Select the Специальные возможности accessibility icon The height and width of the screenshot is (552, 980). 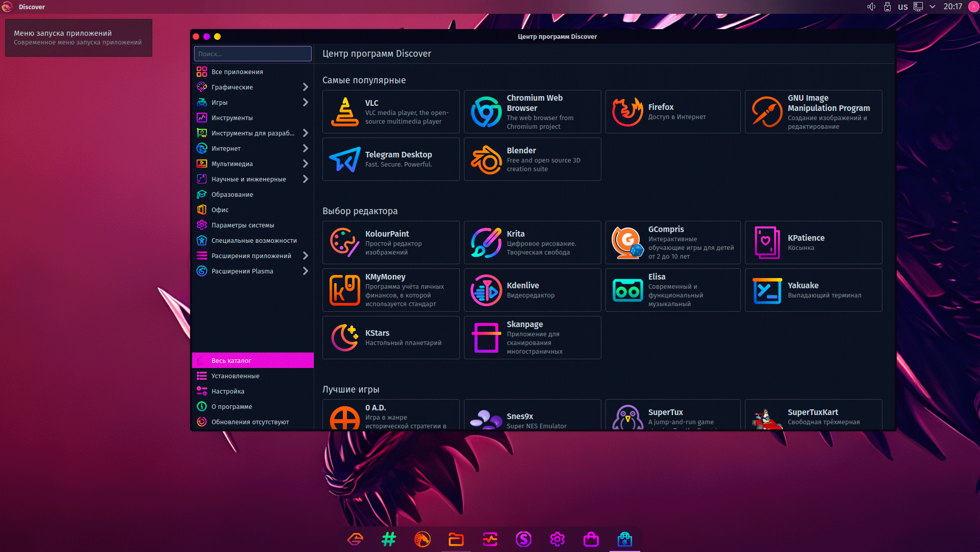202,240
